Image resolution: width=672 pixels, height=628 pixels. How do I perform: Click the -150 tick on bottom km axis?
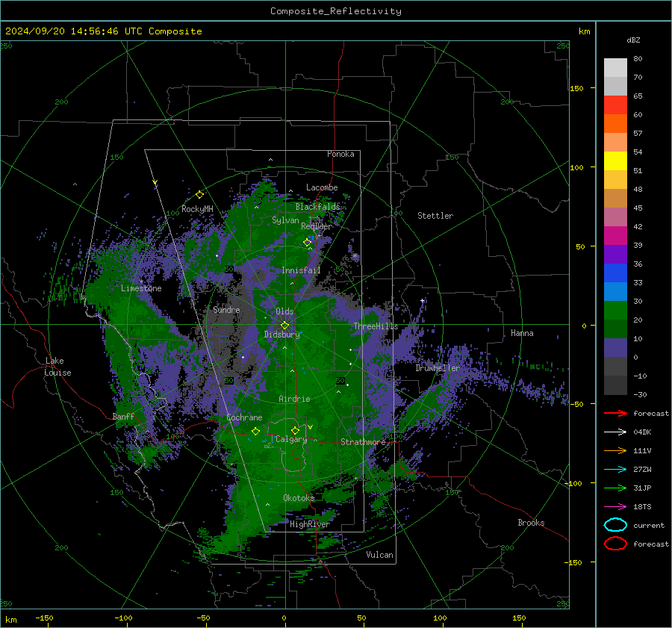(44, 618)
